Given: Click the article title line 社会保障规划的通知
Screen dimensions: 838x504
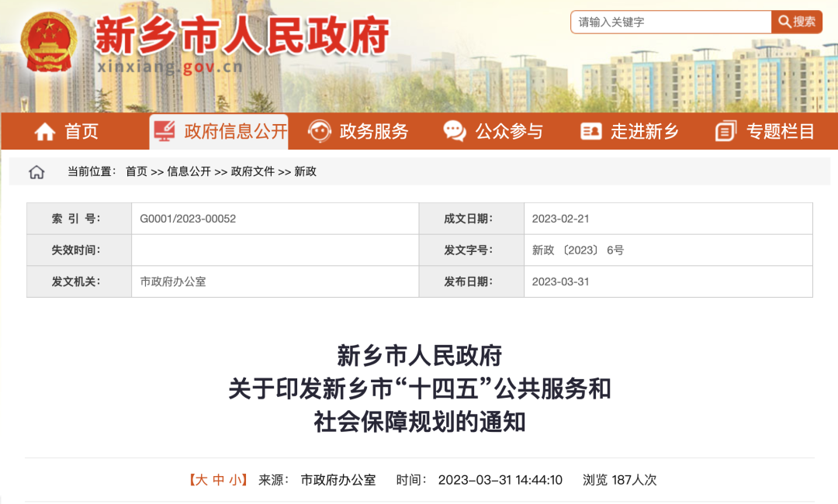Looking at the screenshot, I should pos(420,422).
